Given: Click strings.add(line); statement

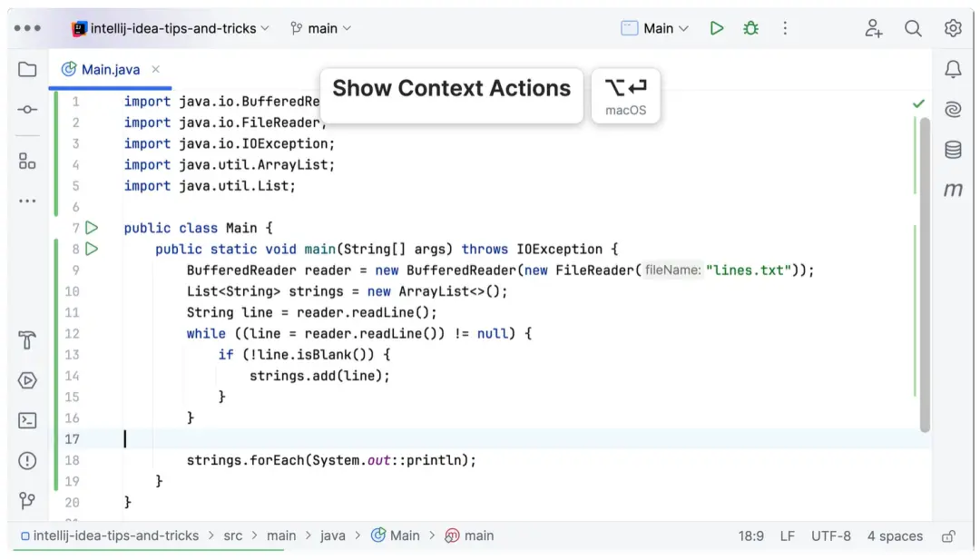Looking at the screenshot, I should tap(319, 376).
